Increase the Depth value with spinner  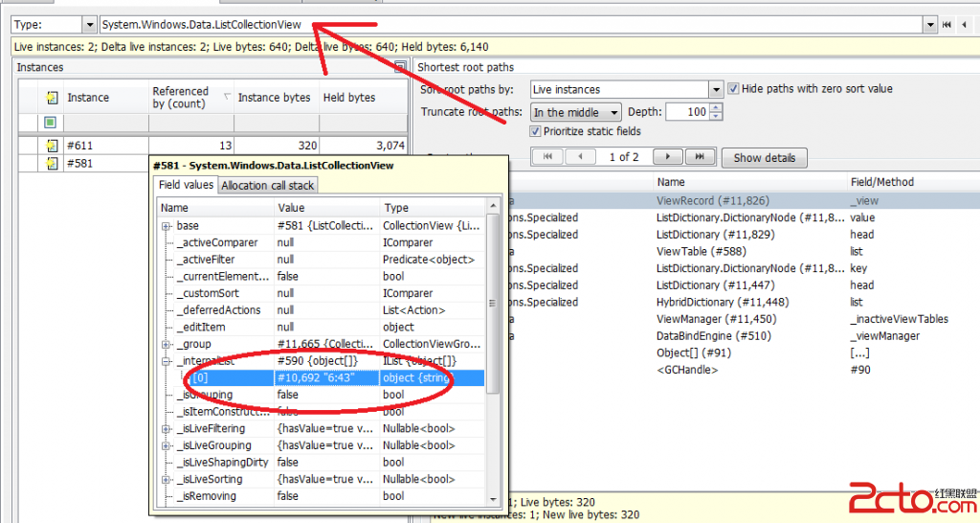(715, 108)
